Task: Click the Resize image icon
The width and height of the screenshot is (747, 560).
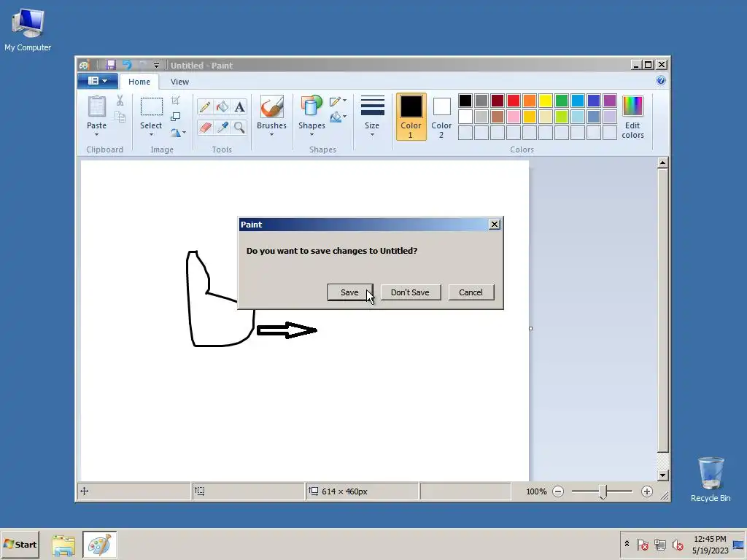Action: [x=175, y=117]
